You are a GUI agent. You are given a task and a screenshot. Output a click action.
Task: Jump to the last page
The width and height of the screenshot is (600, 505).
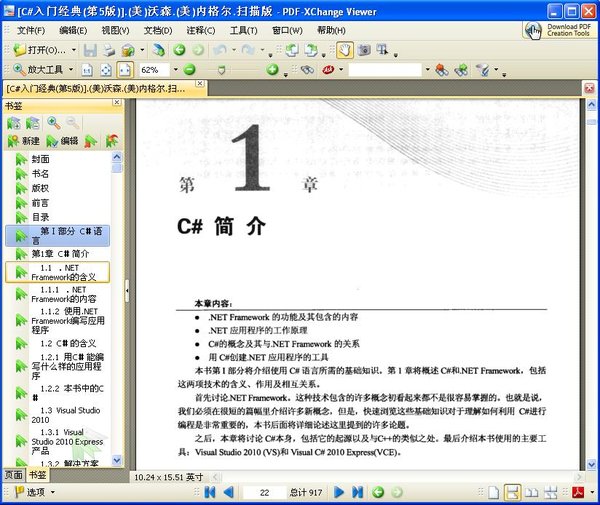357,492
